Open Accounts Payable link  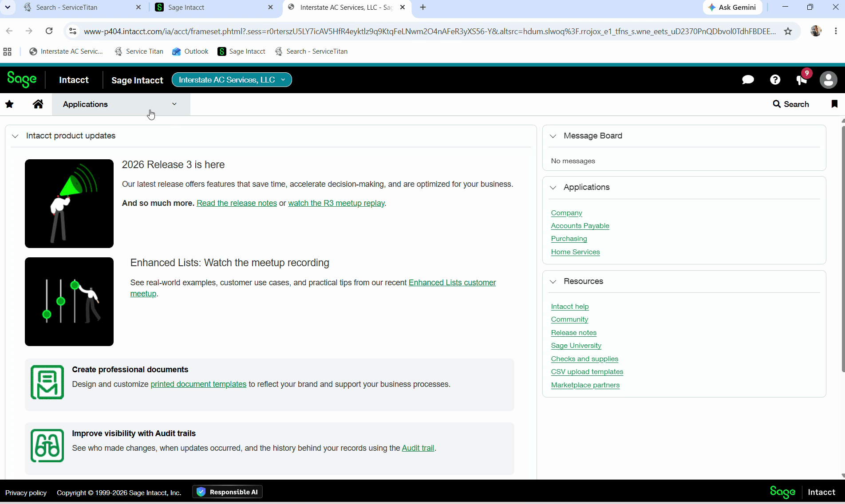pyautogui.click(x=580, y=226)
